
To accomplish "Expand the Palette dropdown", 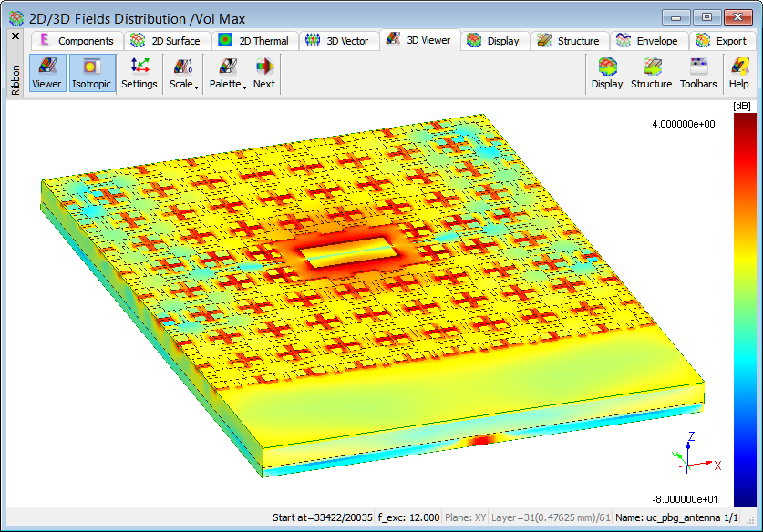I will (228, 73).
